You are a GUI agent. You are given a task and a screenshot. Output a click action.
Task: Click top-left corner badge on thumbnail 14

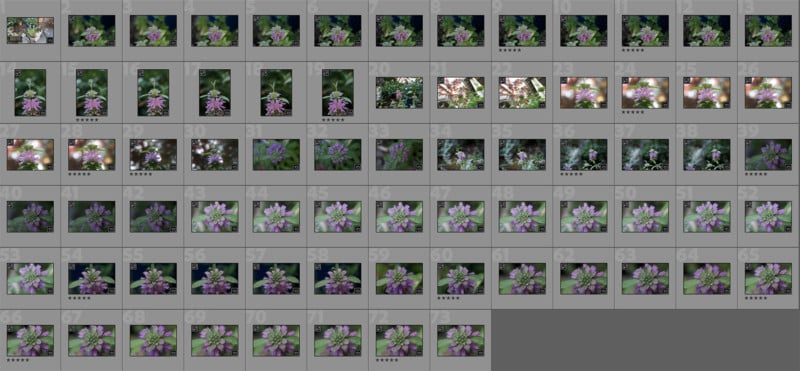click(19, 73)
